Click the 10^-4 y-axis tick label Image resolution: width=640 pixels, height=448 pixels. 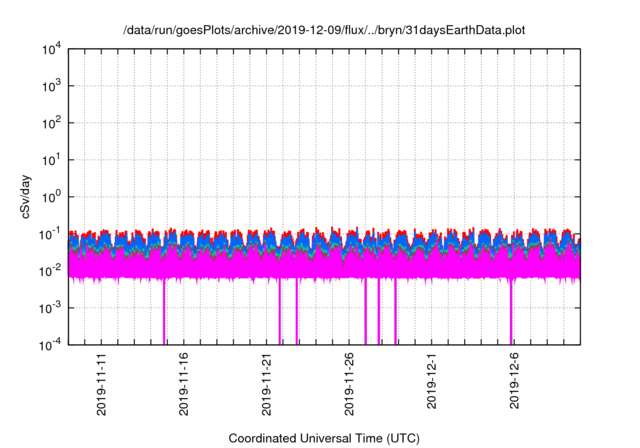pos(51,346)
